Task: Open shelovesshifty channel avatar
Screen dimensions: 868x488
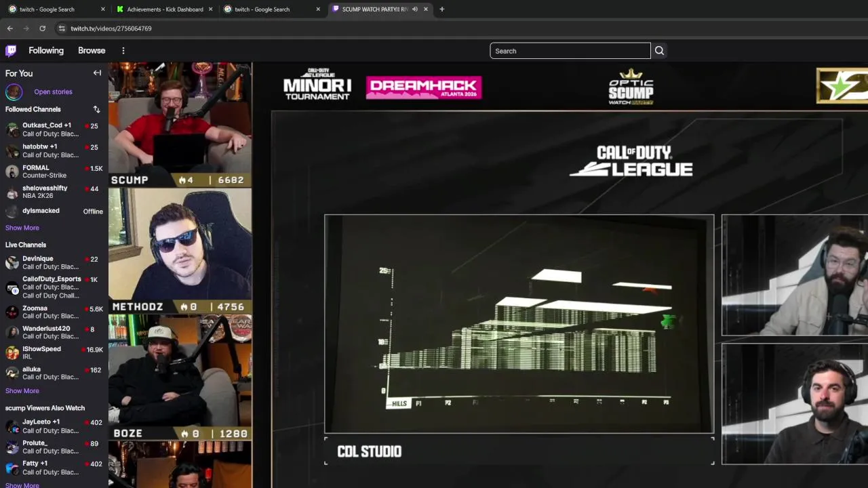Action: 12,192
